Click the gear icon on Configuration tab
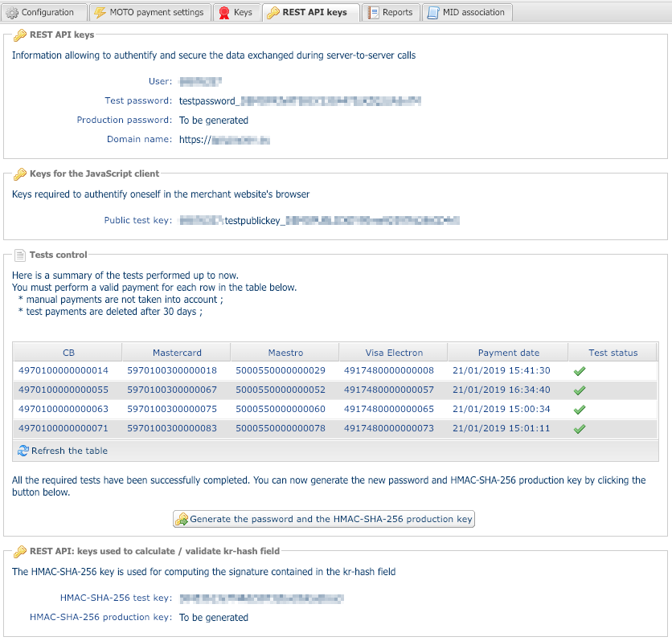This screenshot has width=672, height=641. tap(12, 13)
